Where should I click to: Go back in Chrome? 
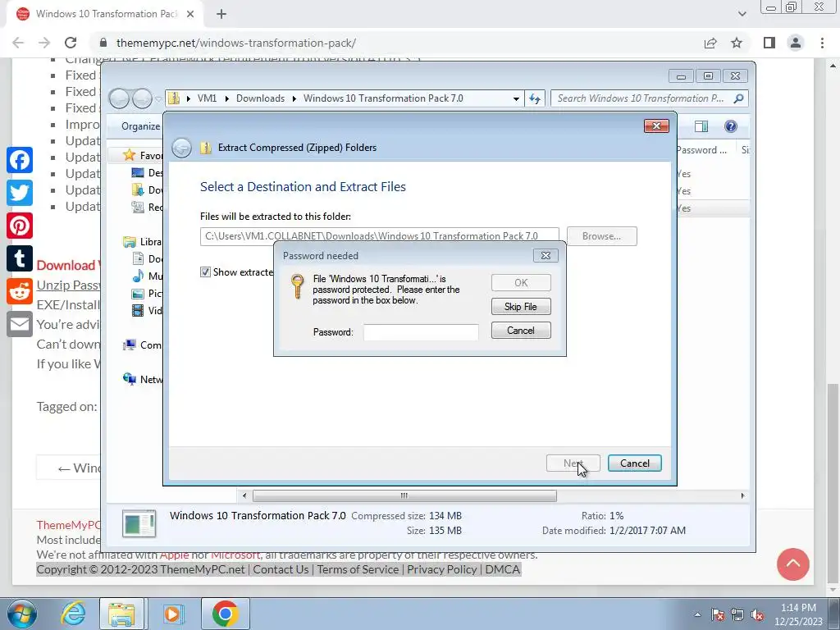point(18,43)
